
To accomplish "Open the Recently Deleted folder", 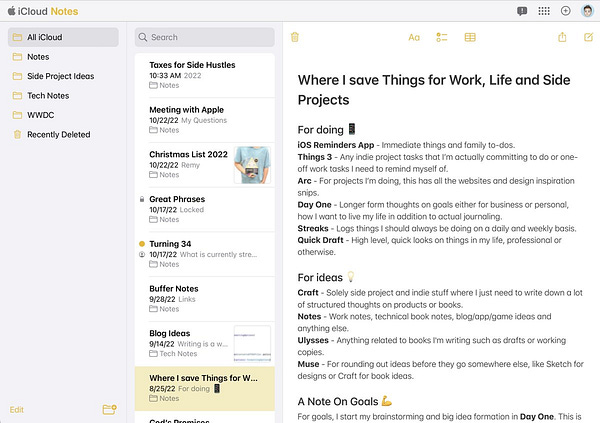I will [x=63, y=134].
